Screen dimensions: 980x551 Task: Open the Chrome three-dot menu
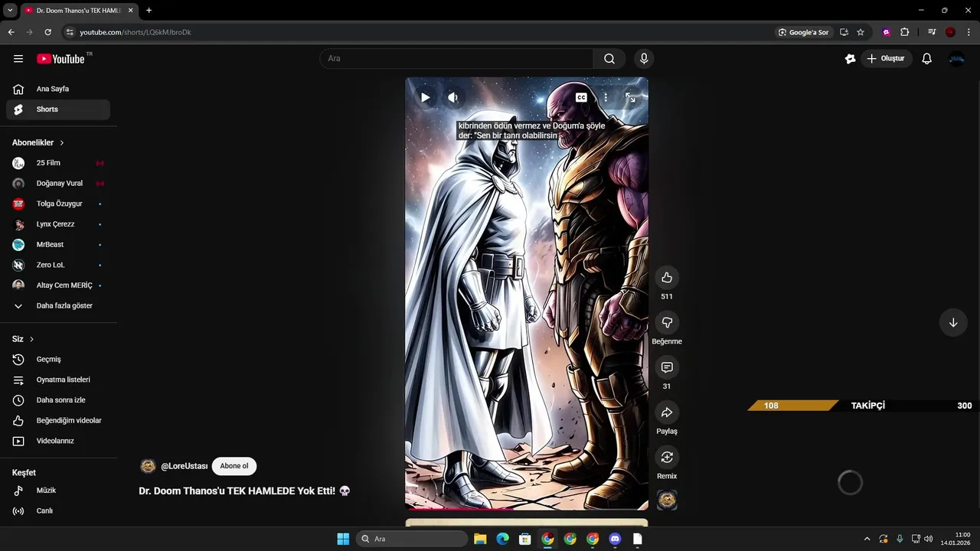pos(967,32)
